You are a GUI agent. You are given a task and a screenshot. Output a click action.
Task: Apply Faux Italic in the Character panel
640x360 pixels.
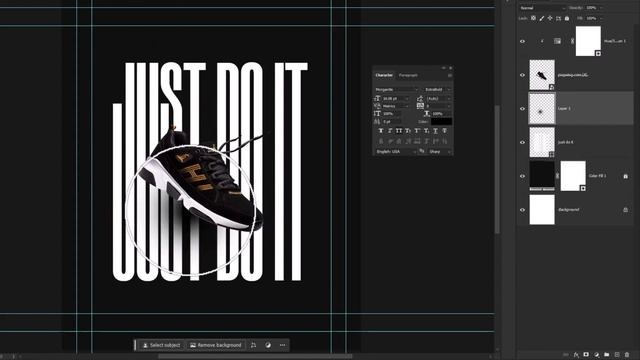pyautogui.click(x=390, y=131)
